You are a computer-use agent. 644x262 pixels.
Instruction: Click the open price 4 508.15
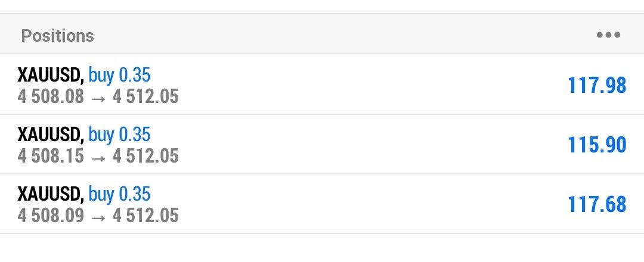point(51,156)
